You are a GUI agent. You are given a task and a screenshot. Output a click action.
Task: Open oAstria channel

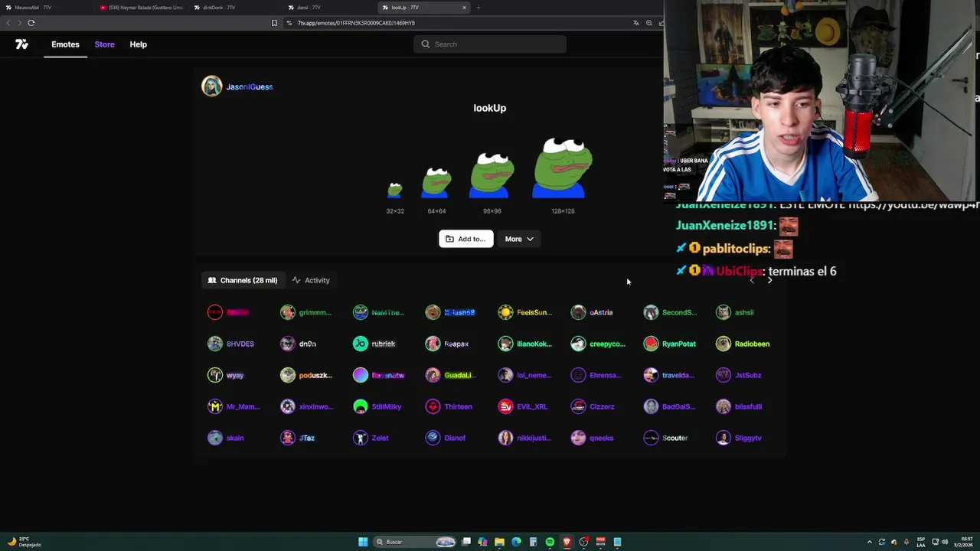tap(593, 312)
